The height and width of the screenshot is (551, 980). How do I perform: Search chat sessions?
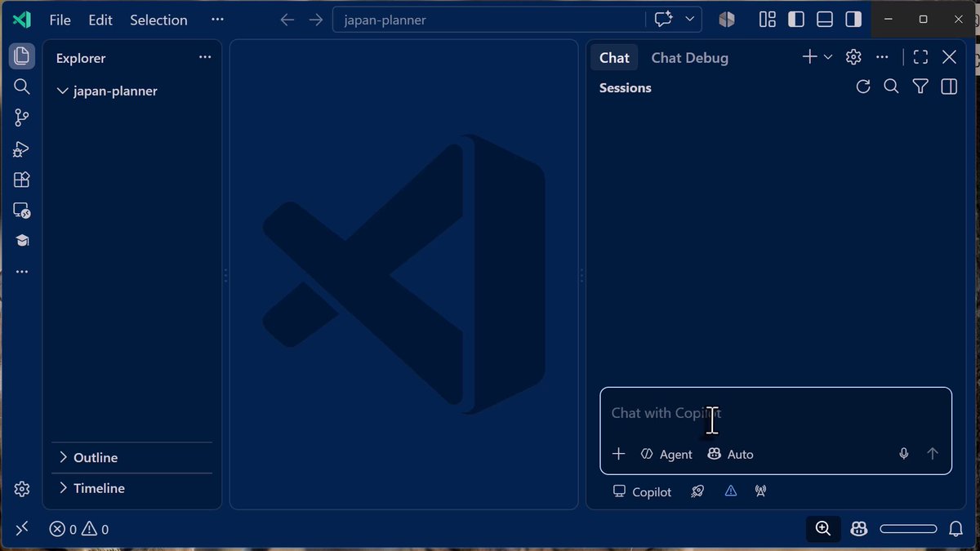pos(892,87)
